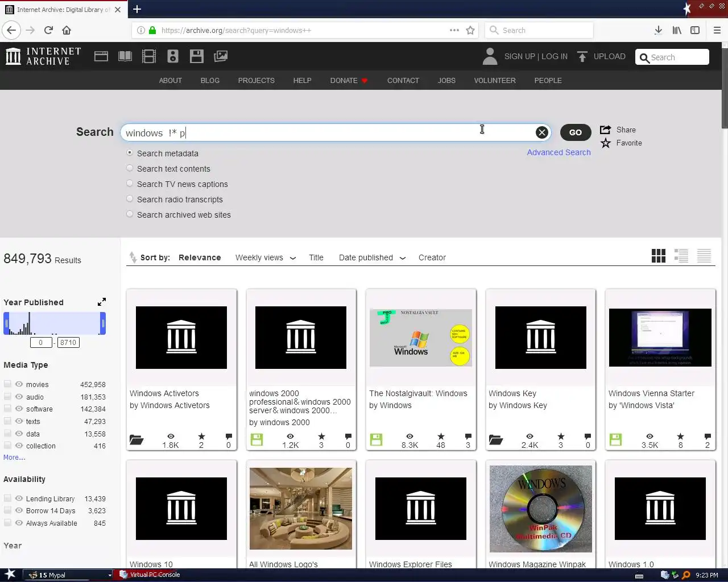Open browser Downloads arrow
This screenshot has height=582, width=728.
tap(658, 30)
